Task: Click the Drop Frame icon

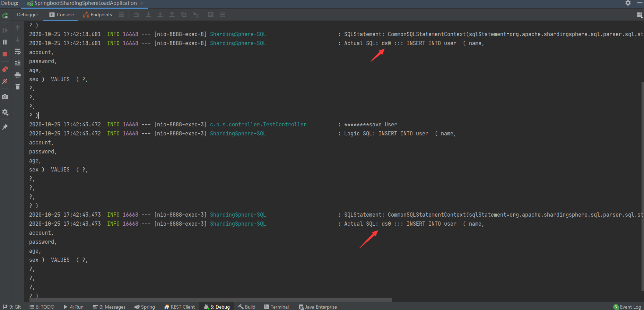Action: pos(184,15)
